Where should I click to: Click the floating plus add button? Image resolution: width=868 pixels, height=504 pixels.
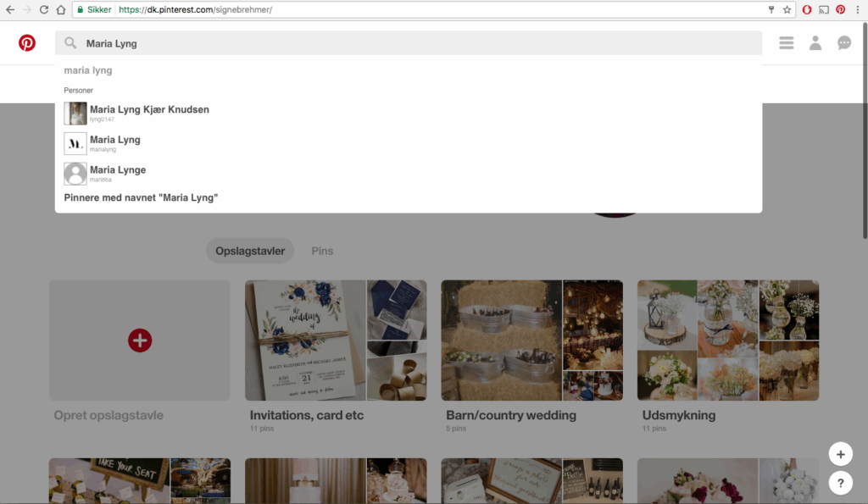point(840,454)
